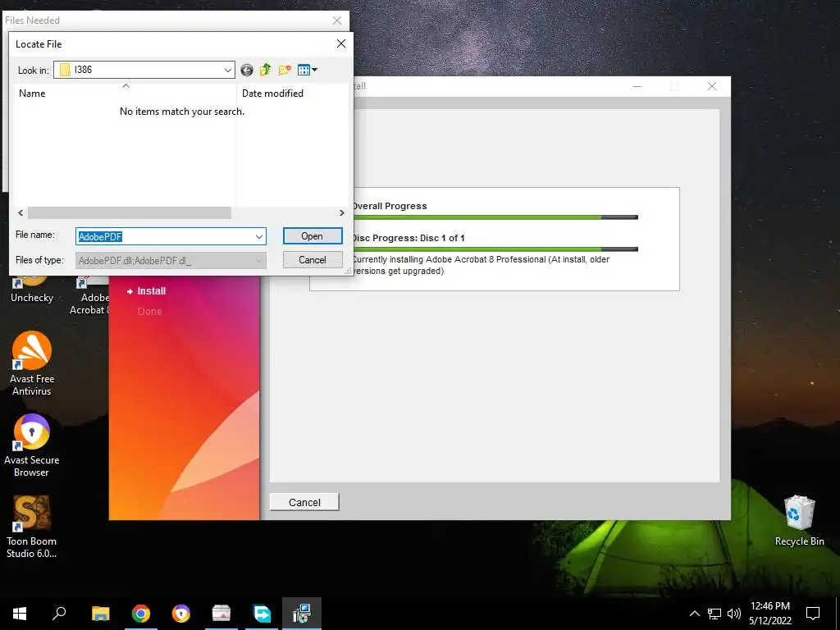Screen dimensions: 840x630
Task: Open the drawer-style taskbar app icon
Action: [x=221, y=614]
